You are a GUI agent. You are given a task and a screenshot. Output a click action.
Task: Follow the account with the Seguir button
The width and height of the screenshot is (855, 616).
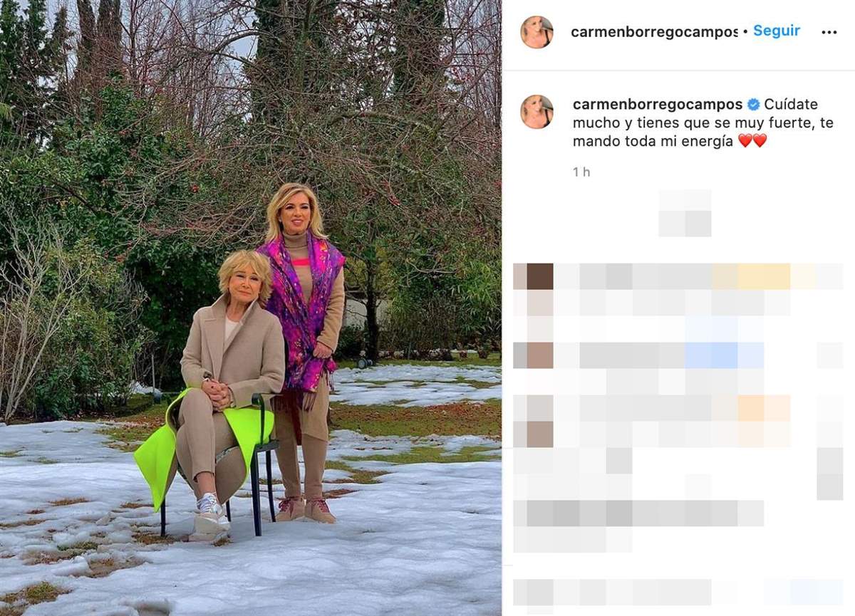[x=777, y=31]
